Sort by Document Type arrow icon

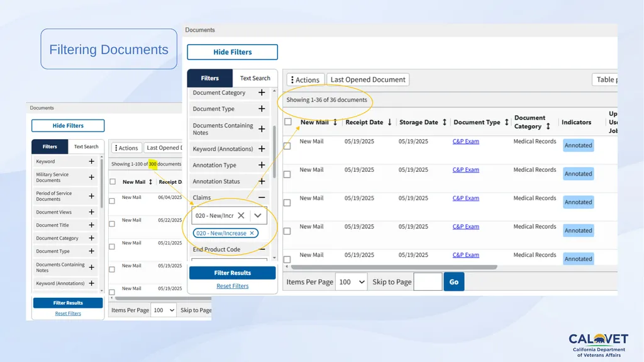[x=506, y=122]
